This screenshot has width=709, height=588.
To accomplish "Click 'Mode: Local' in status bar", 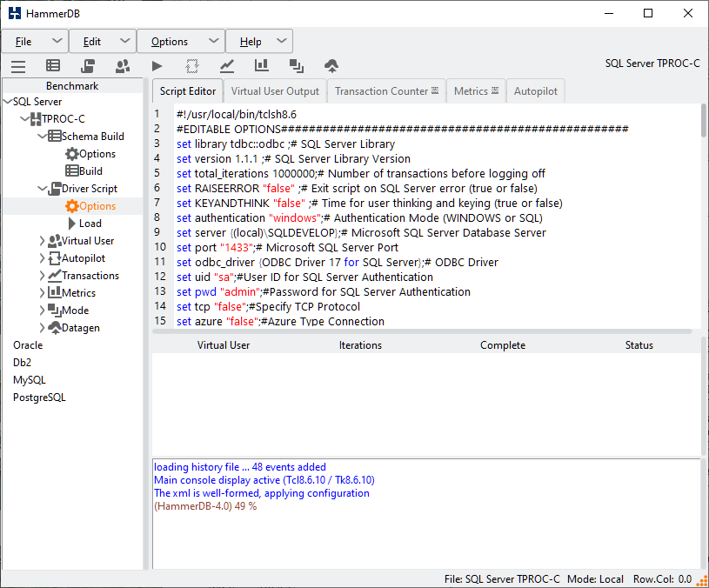I will point(595,579).
